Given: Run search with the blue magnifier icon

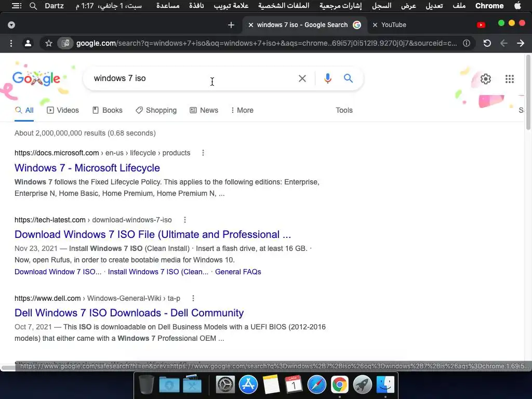Looking at the screenshot, I should click(x=348, y=78).
